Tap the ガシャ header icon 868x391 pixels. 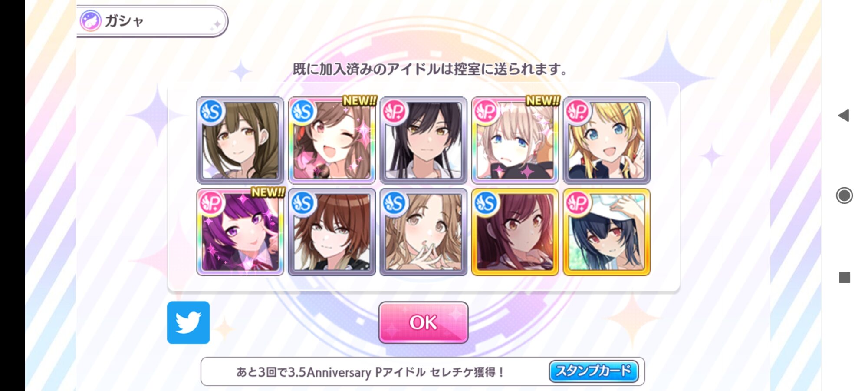tap(91, 21)
